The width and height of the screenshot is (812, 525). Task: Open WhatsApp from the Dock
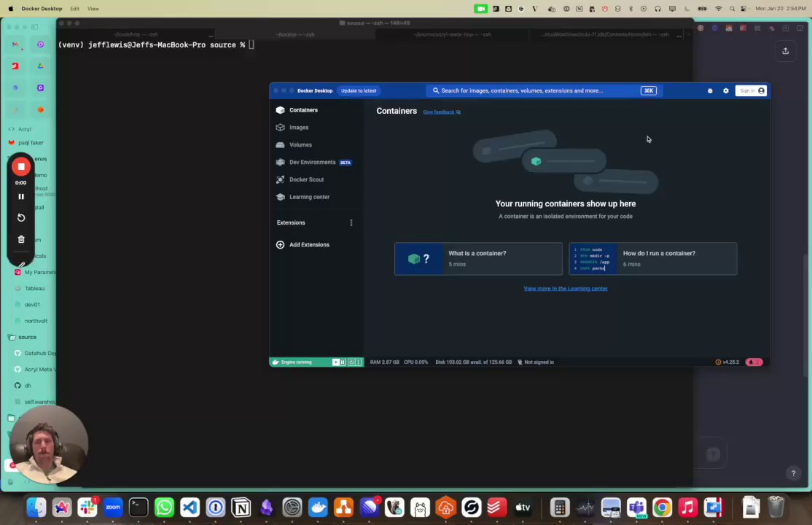[164, 507]
